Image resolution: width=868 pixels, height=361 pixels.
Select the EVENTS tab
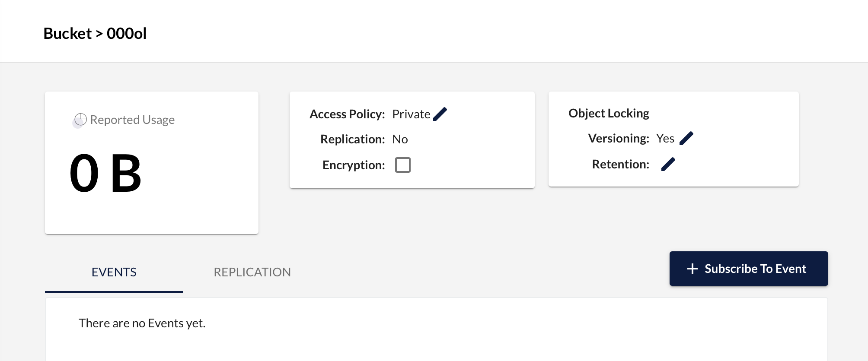114,272
